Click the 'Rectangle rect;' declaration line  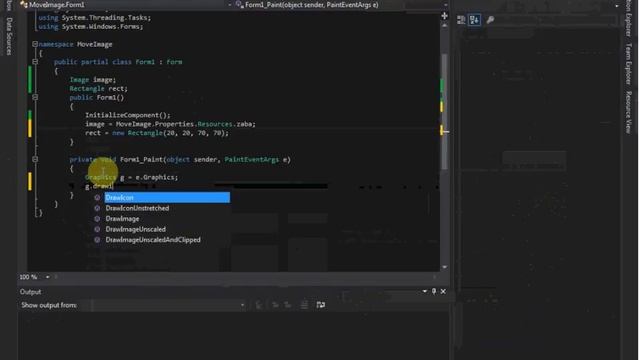pos(98,89)
